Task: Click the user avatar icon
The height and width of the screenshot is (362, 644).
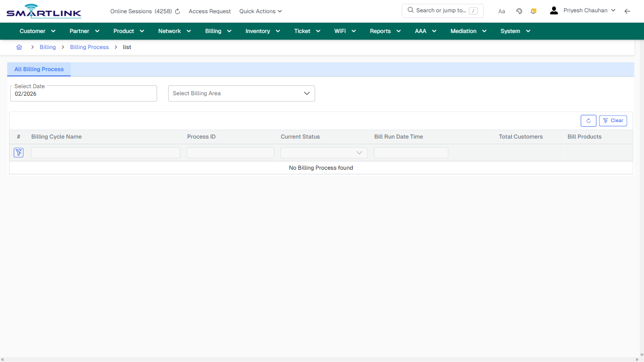Action: pos(553,10)
